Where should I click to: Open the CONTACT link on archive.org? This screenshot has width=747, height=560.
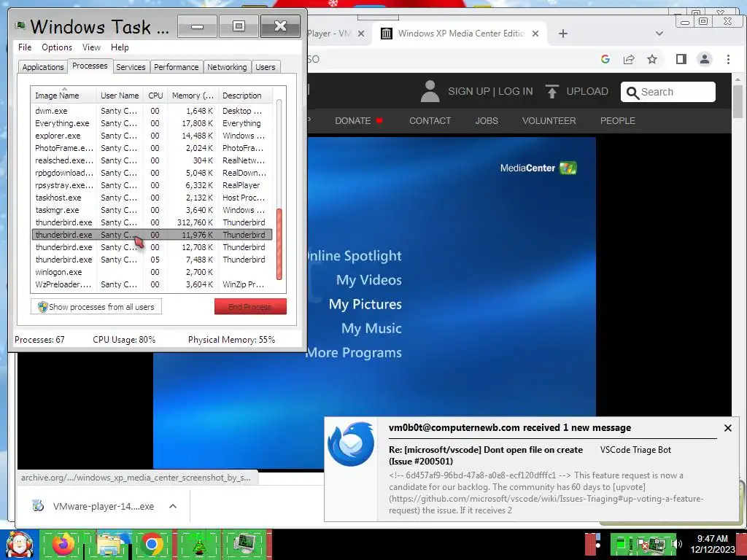[430, 120]
